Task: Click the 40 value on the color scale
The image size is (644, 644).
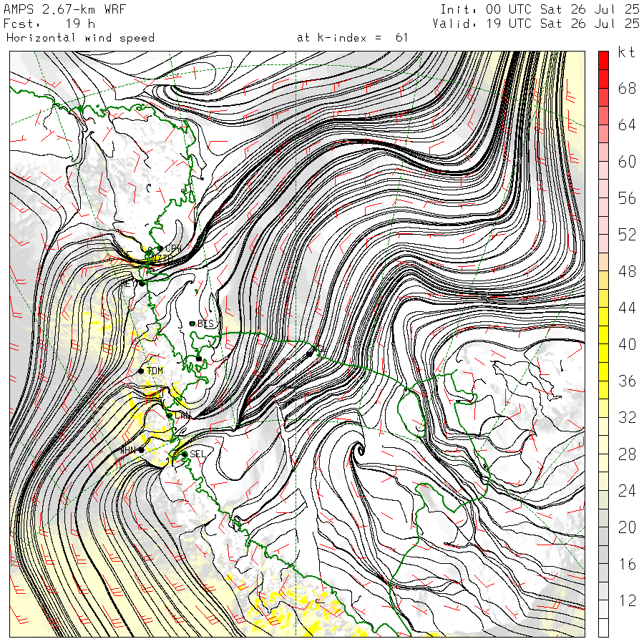Action: tap(627, 344)
